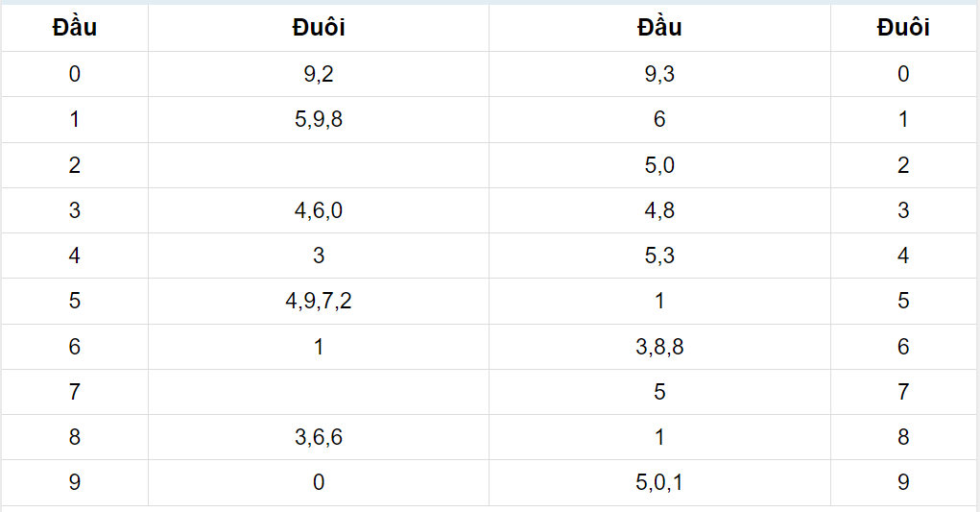This screenshot has height=512, width=980.
Task: Select the cell containing 9,3
Action: (x=659, y=74)
